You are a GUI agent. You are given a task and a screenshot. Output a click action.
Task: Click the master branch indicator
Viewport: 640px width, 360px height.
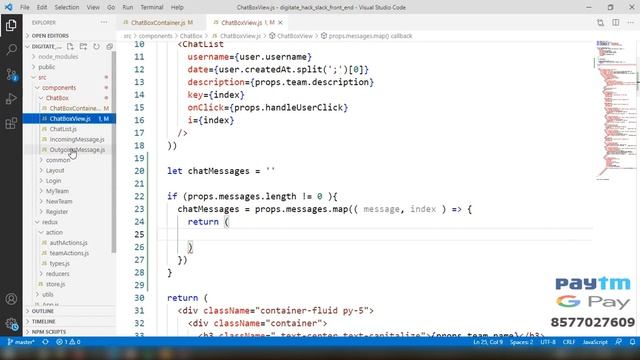coord(20,342)
